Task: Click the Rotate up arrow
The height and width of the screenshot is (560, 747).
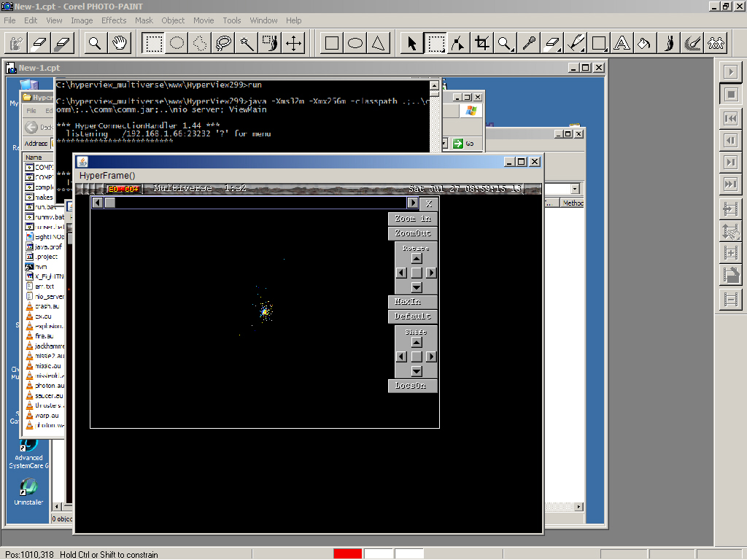Action: pos(416,258)
